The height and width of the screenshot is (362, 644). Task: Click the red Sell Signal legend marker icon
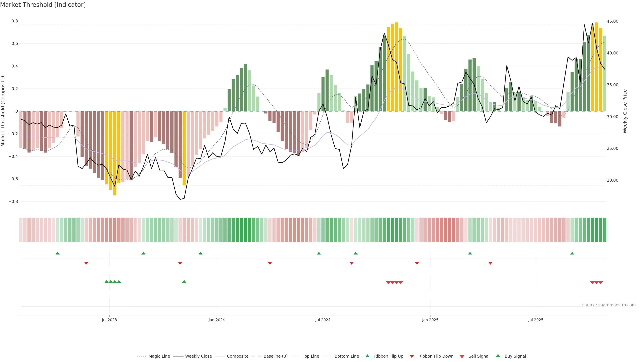click(x=462, y=356)
